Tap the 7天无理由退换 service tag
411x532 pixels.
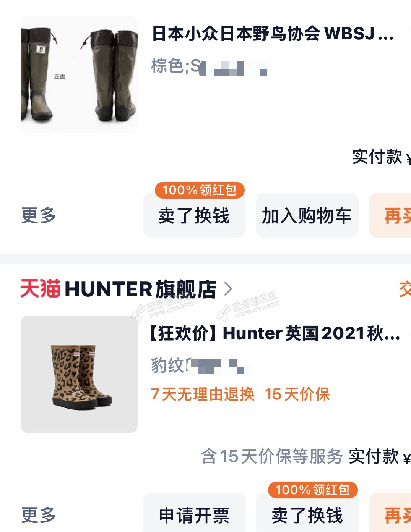click(x=203, y=394)
